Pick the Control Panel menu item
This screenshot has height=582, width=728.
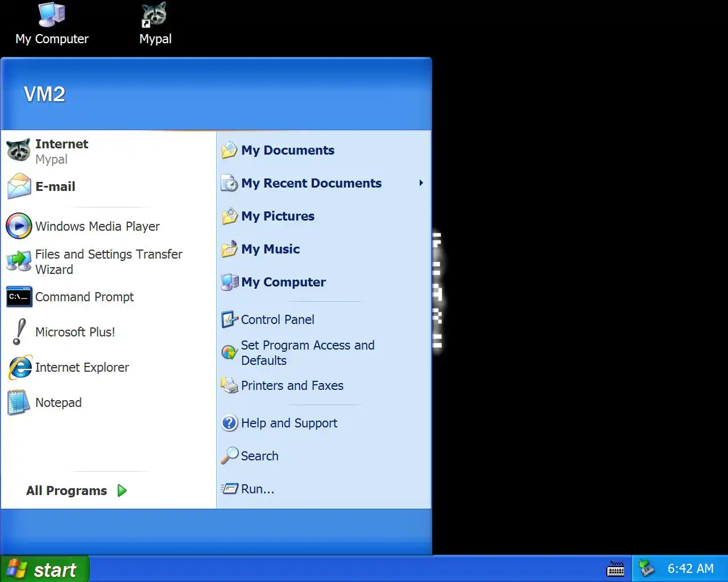coord(324,319)
